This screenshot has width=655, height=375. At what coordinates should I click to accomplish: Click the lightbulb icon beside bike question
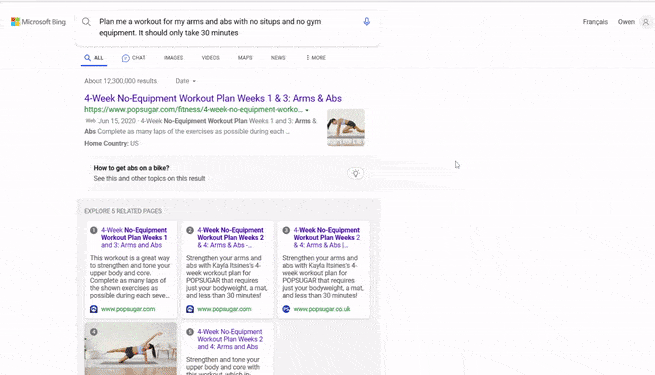[x=355, y=173]
